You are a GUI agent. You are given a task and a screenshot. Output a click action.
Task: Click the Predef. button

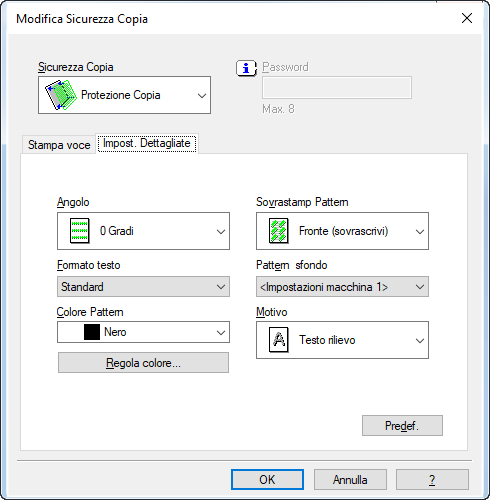tap(402, 425)
